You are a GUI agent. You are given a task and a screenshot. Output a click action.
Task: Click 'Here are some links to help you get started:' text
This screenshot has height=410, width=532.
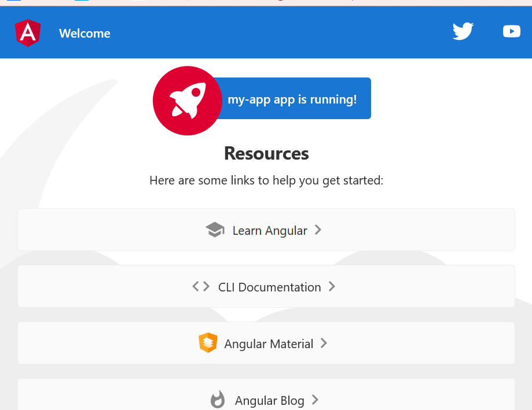[x=266, y=180]
